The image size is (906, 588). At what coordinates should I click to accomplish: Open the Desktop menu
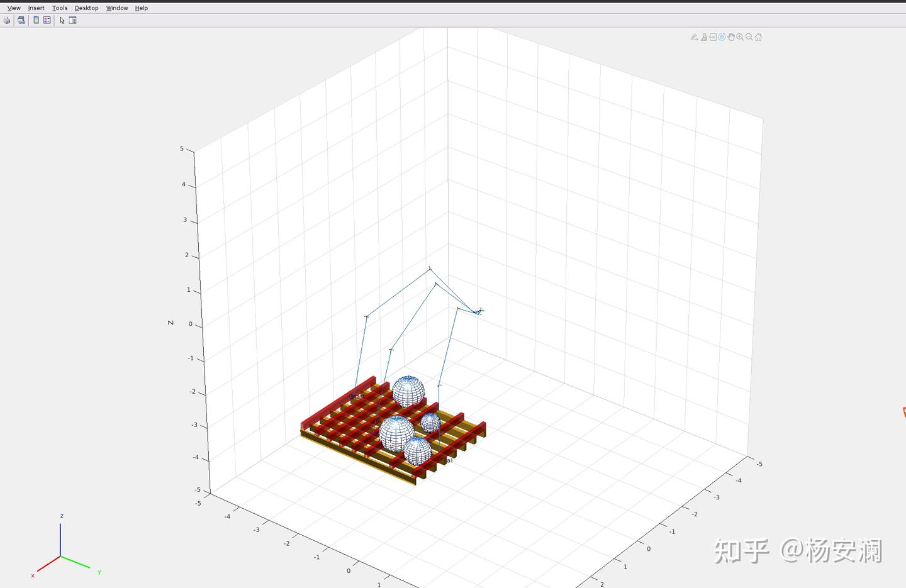(x=86, y=8)
